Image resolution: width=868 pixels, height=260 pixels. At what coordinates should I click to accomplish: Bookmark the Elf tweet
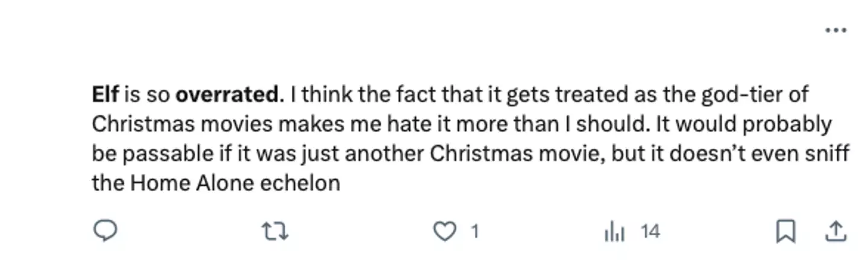tap(785, 232)
